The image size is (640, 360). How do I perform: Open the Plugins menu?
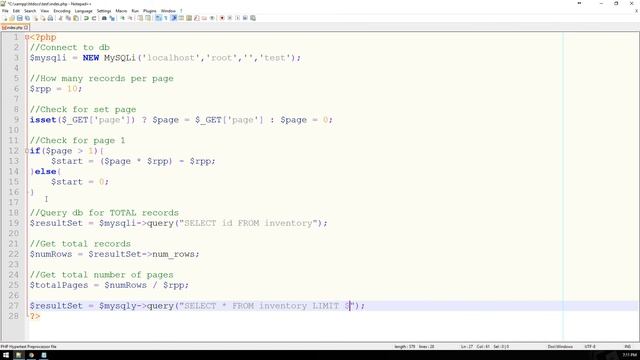coord(150,11)
